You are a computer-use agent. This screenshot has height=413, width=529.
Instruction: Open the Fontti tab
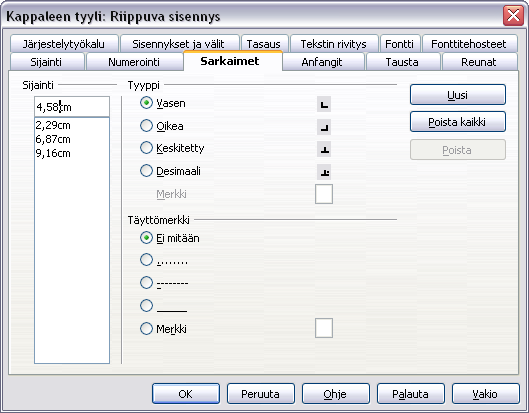pyautogui.click(x=400, y=44)
